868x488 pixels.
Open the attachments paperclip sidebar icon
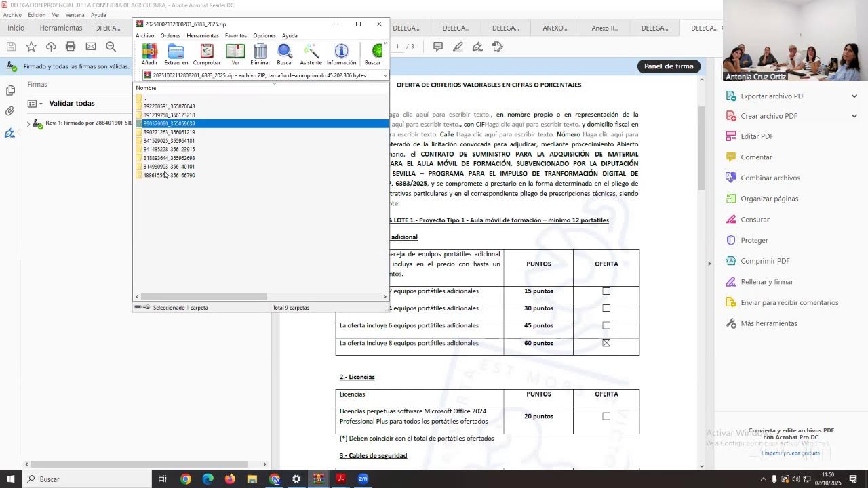(10, 111)
